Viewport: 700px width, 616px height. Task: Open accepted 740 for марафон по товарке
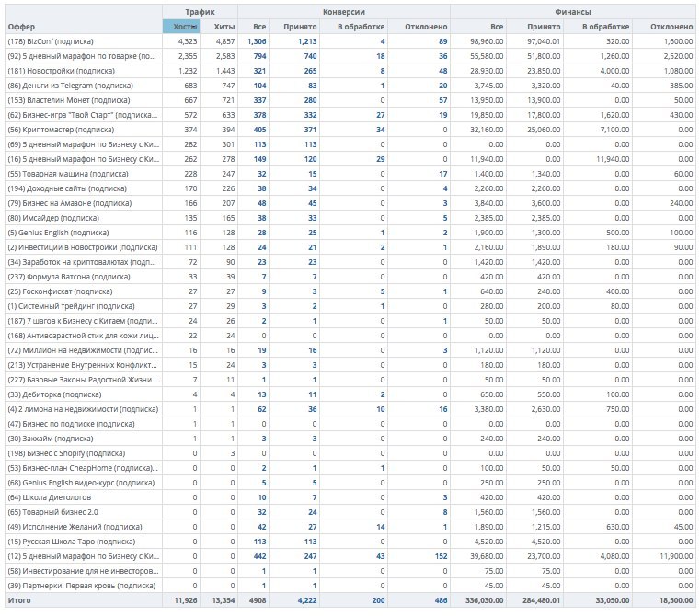(x=310, y=56)
